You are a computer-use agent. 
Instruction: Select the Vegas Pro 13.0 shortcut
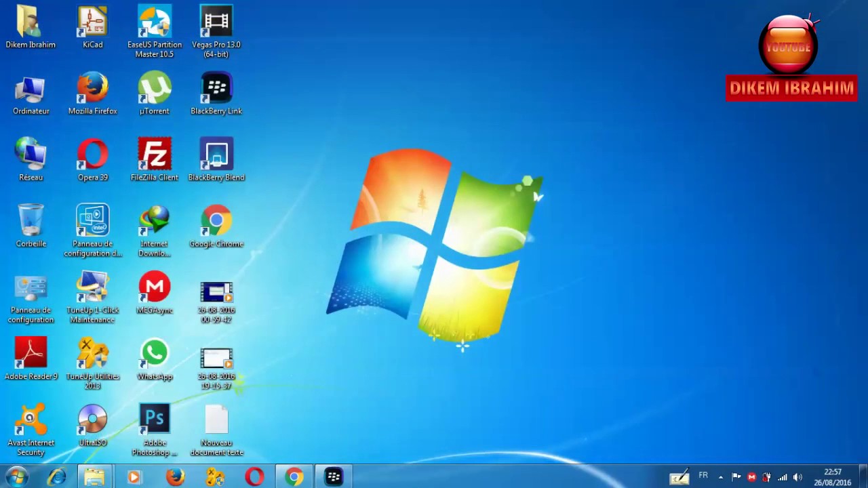click(x=216, y=31)
